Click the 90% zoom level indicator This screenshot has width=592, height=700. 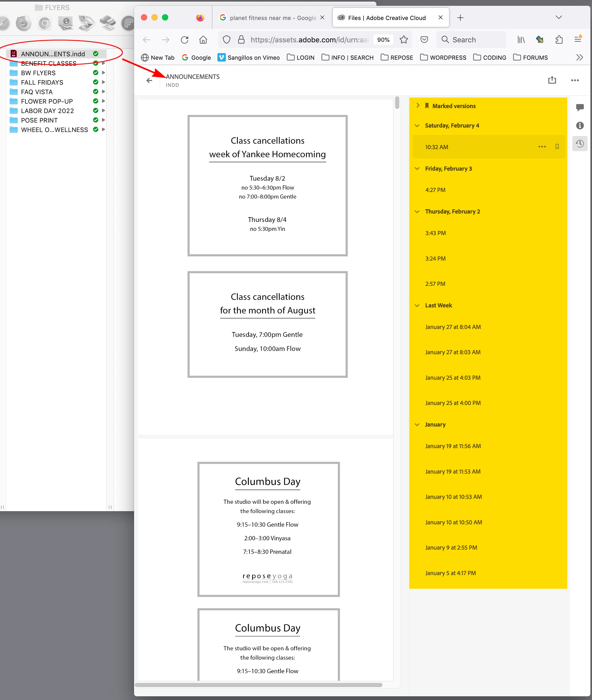[x=383, y=40]
